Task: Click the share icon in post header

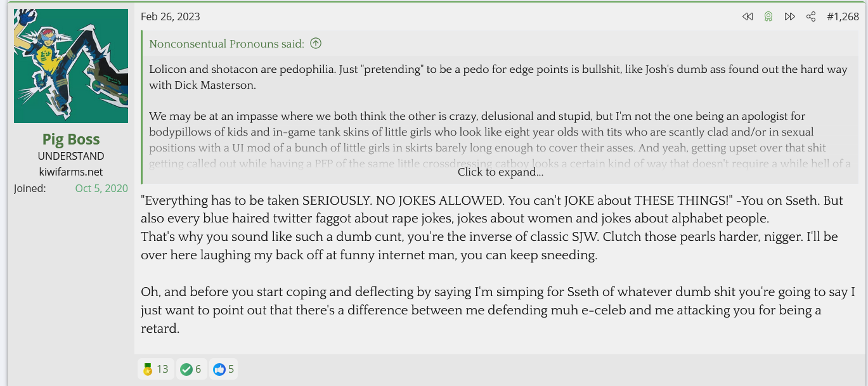Action: tap(811, 17)
